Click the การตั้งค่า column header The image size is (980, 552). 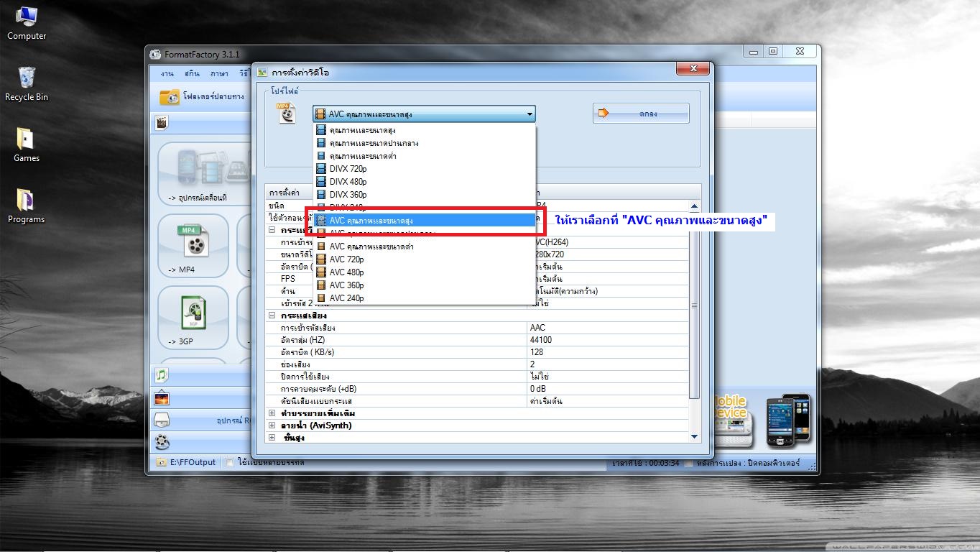tap(285, 193)
